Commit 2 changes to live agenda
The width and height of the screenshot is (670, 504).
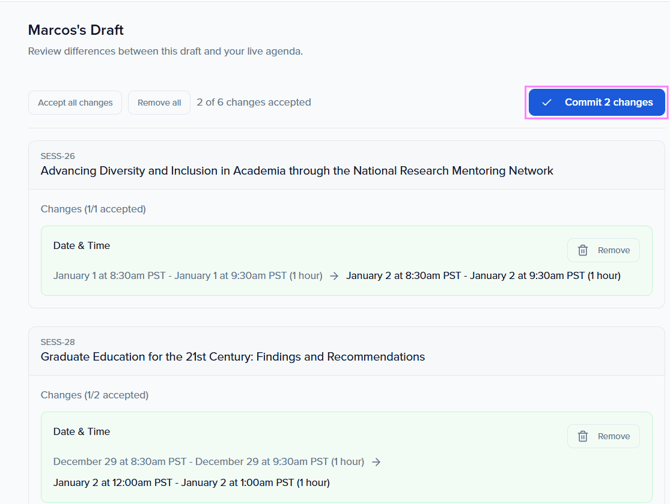tap(597, 103)
